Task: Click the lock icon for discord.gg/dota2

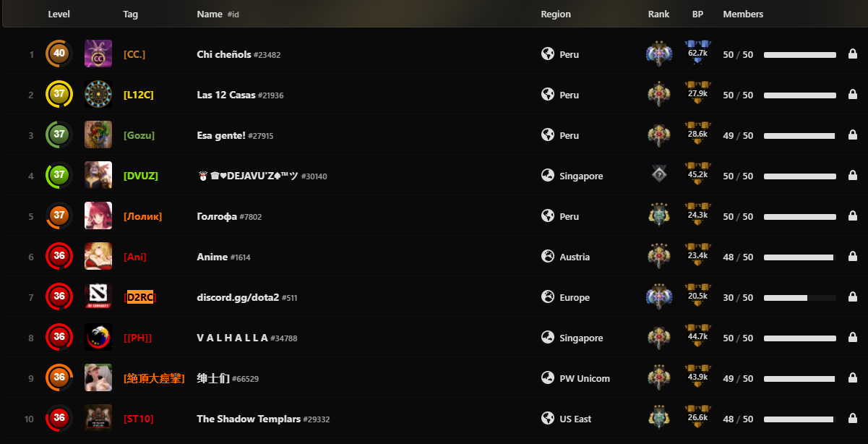Action: click(853, 297)
